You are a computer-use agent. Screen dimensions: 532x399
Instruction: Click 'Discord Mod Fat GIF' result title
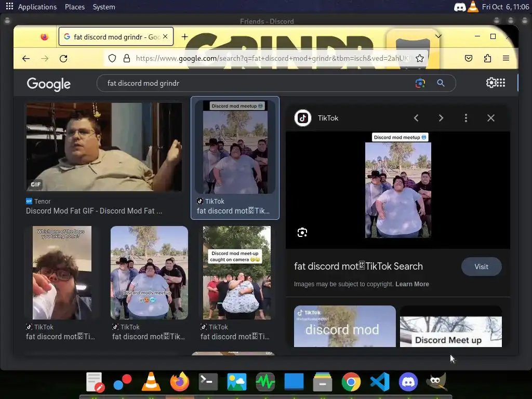tap(94, 211)
